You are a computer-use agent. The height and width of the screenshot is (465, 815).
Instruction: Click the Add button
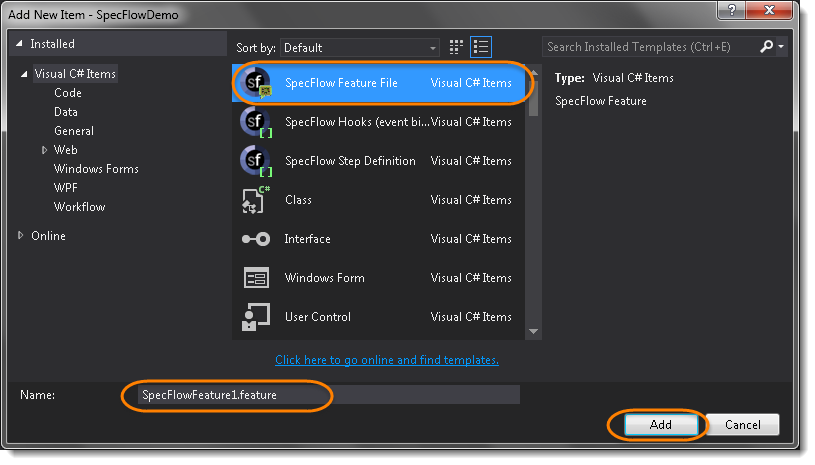coord(661,424)
